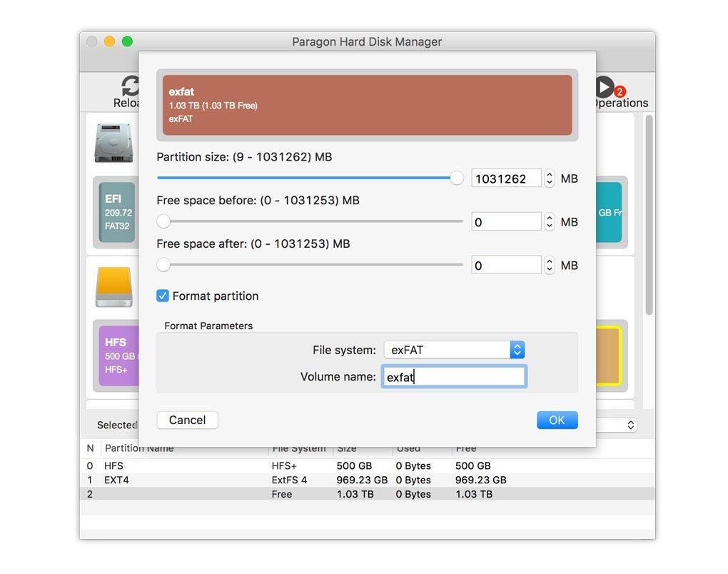Click the EFI FAT32 partition block

click(117, 212)
